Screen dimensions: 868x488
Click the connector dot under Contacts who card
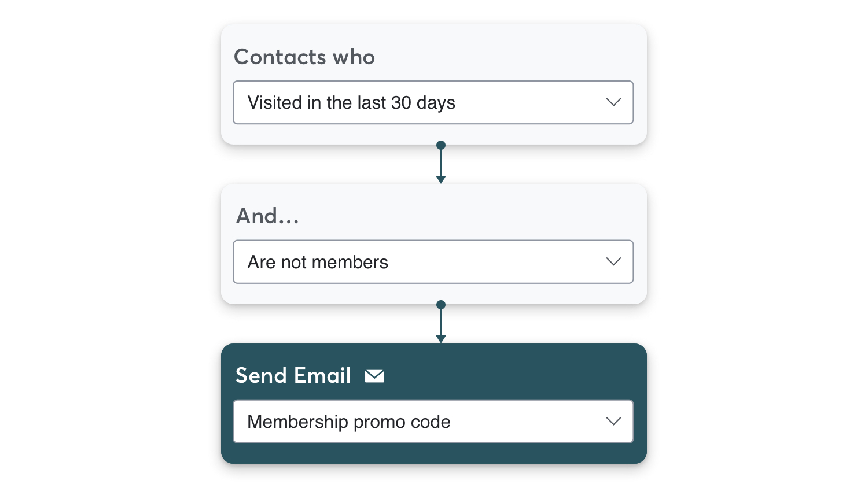441,145
